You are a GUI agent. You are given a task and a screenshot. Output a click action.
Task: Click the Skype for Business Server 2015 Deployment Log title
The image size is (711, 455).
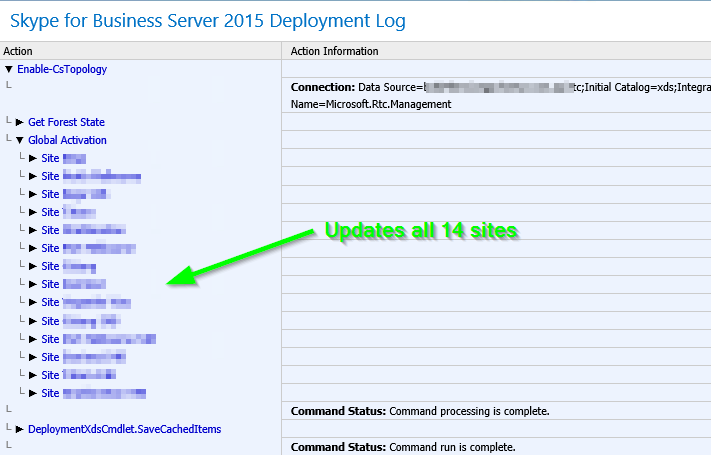208,21
